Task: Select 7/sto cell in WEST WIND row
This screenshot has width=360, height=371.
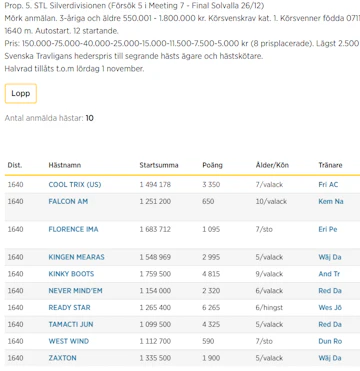Action: tap(264, 341)
